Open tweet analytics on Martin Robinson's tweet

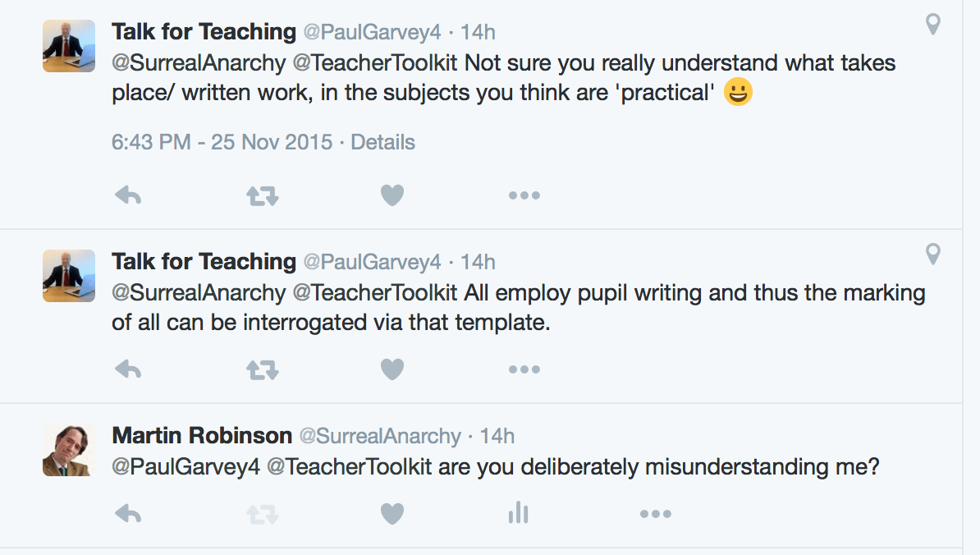pos(518,512)
